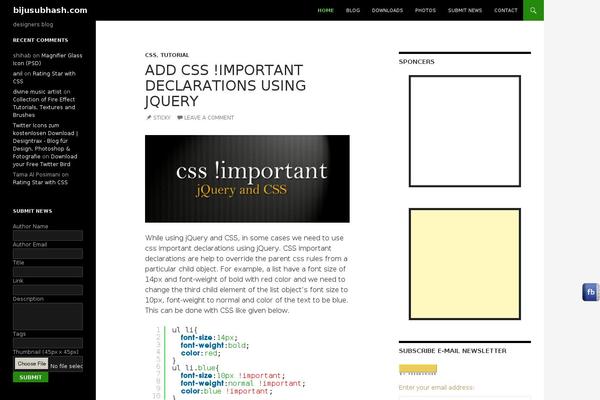Click the STICKY label under the title

point(161,118)
